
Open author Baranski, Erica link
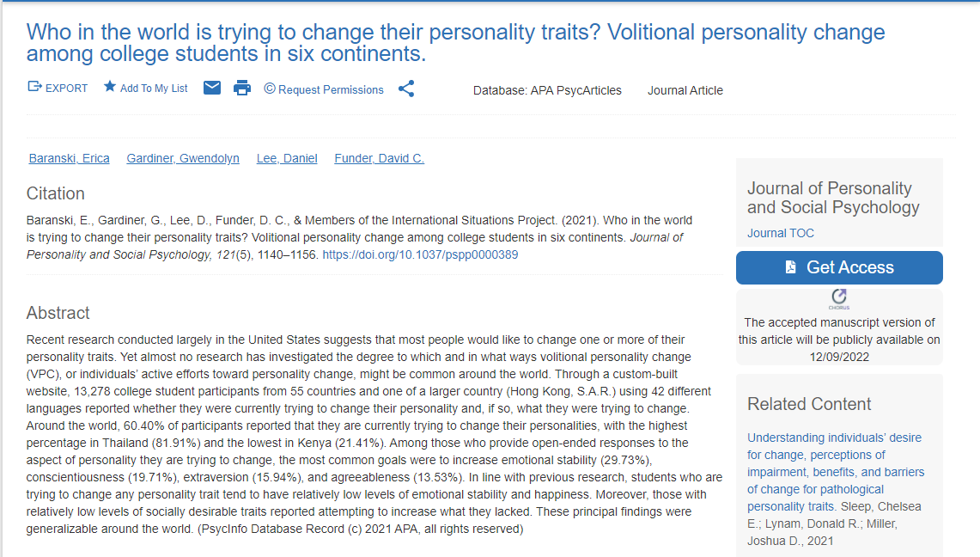69,158
